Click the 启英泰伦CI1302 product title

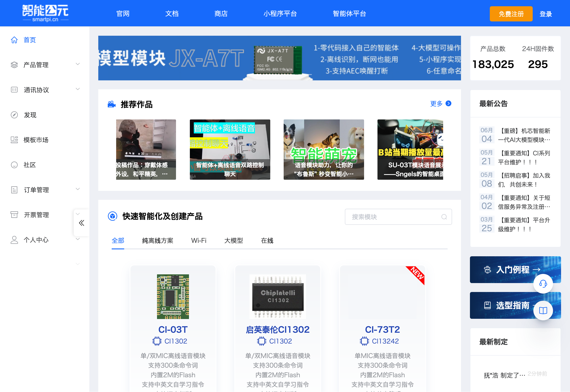click(278, 330)
